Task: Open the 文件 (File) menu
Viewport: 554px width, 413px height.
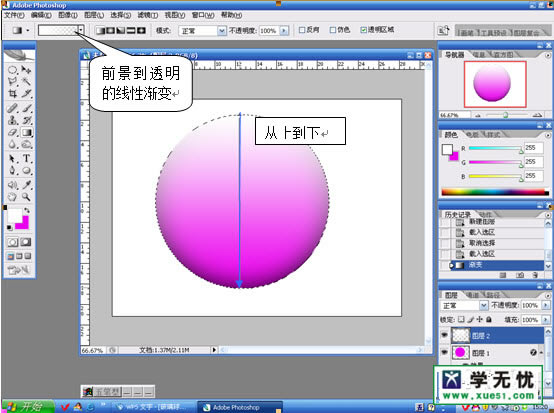Action: [14, 15]
